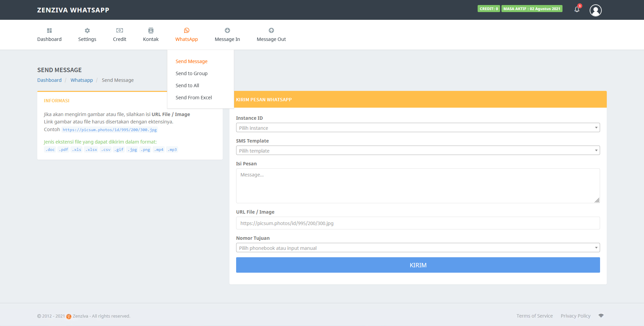Click the .png extension tag
This screenshot has height=326, width=644.
pos(146,150)
